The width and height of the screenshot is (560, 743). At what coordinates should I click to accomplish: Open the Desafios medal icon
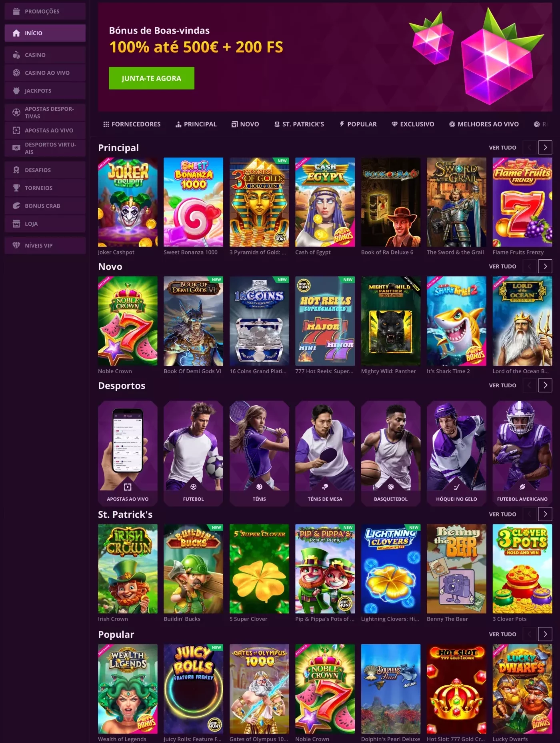tap(16, 170)
